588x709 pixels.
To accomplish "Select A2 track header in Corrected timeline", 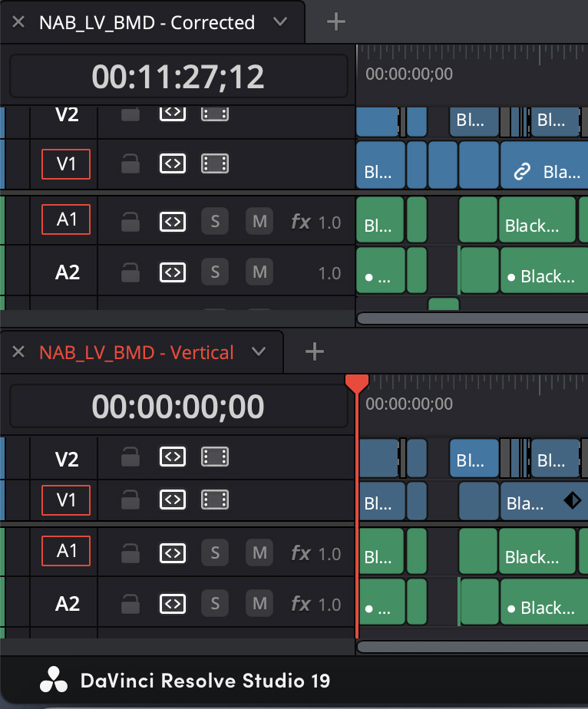I will click(67, 272).
